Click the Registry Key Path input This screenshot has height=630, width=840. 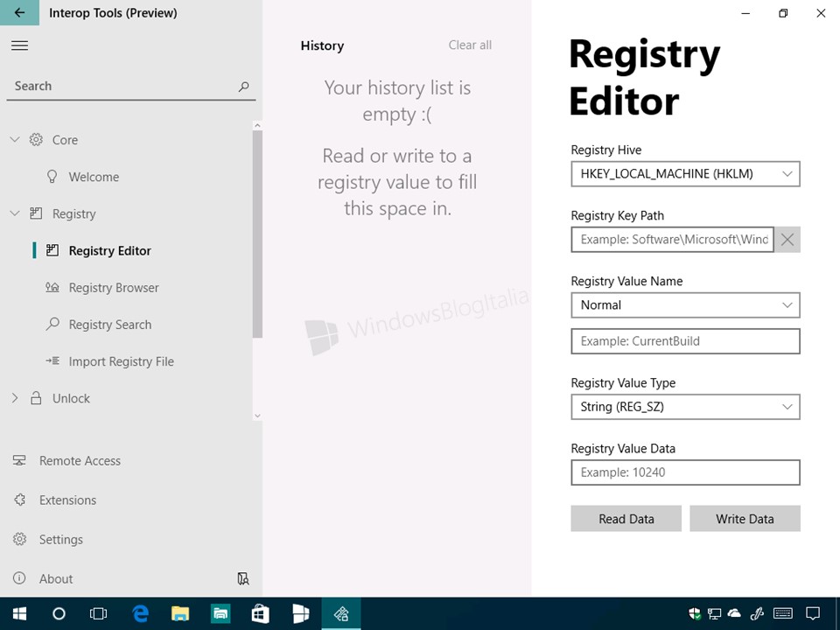coord(672,240)
